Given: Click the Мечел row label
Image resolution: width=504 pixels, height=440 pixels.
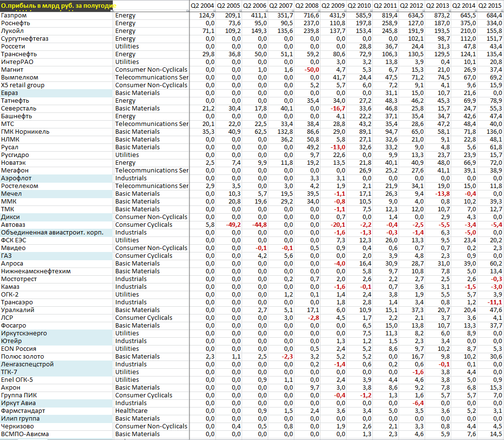Looking at the screenshot, I should tap(57, 194).
